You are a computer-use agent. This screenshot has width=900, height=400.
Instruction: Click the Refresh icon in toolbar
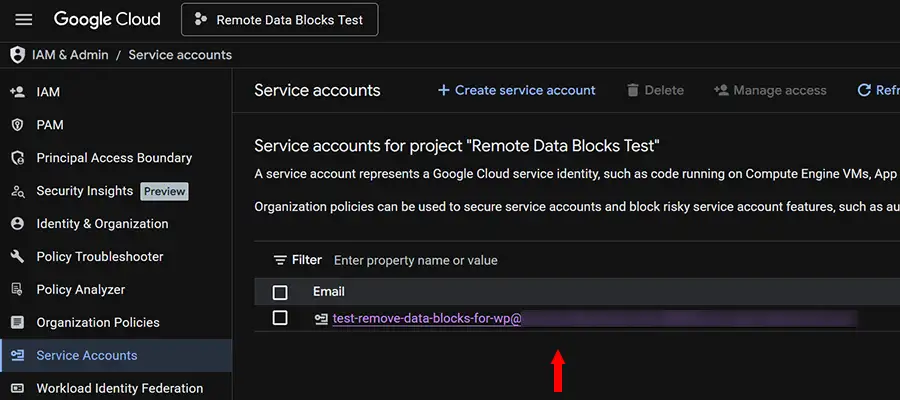coord(864,90)
